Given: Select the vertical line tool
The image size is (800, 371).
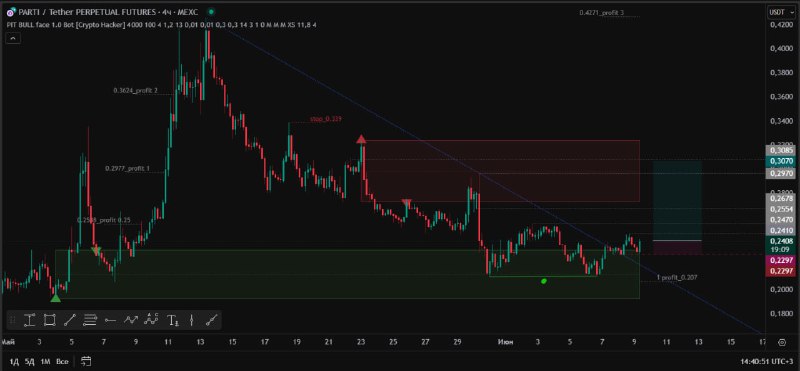Looking at the screenshot, I should point(191,320).
